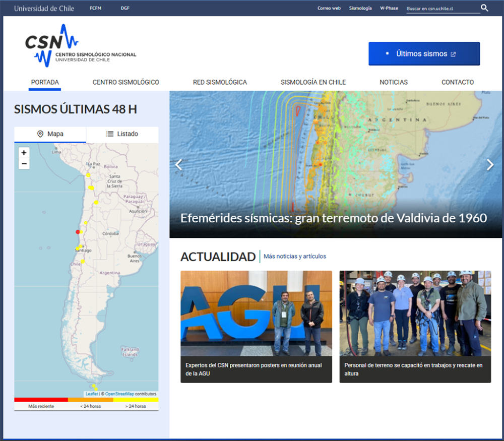
Task: Click the red most-recent earthquake marker
Action: pos(78,232)
